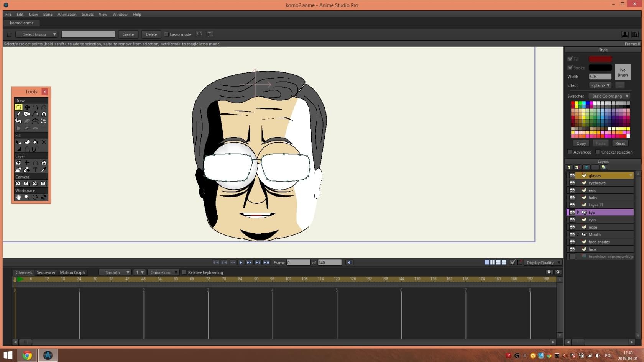Open the Basic Colors.png swatches dropdown
644x362 pixels.
click(x=609, y=96)
